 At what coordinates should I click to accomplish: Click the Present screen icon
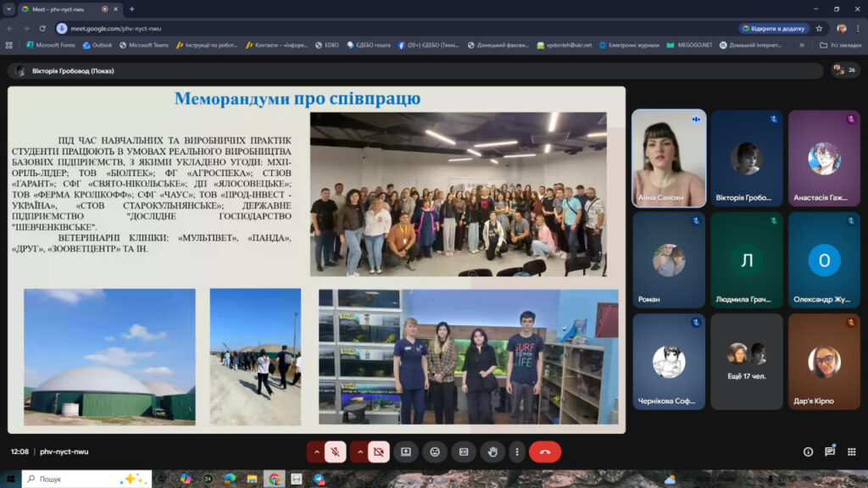(406, 452)
